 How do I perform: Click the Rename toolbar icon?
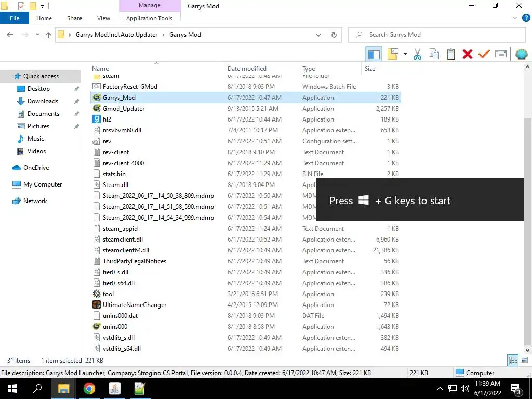point(500,54)
